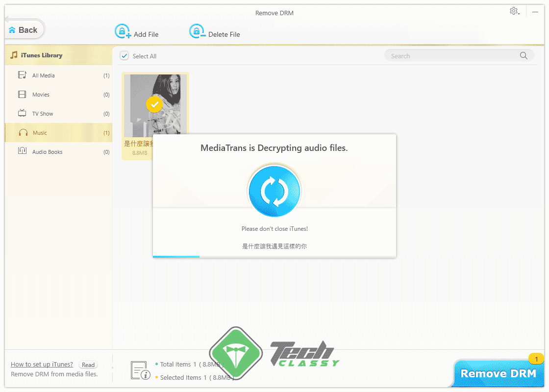Viewport: 549px width, 392px height.
Task: Toggle the Select All checkbox
Action: pos(125,56)
